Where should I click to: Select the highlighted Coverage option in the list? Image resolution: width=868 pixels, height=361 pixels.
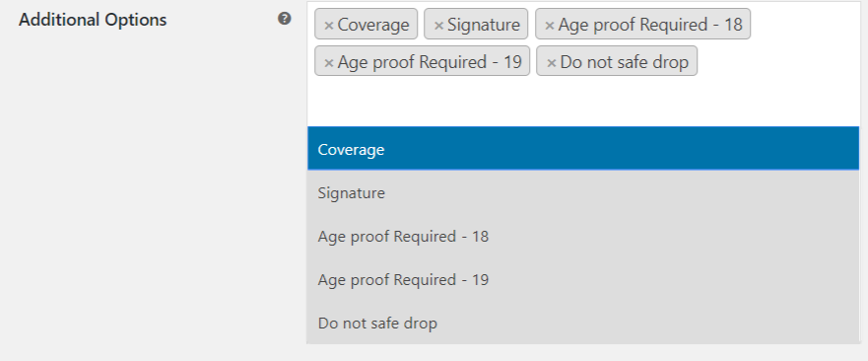coord(583,149)
